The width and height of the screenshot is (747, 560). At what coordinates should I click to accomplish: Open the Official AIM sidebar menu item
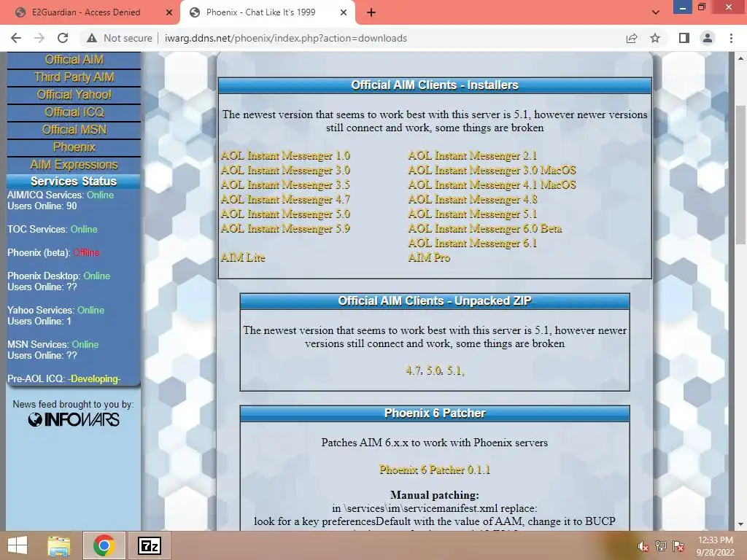(x=74, y=60)
